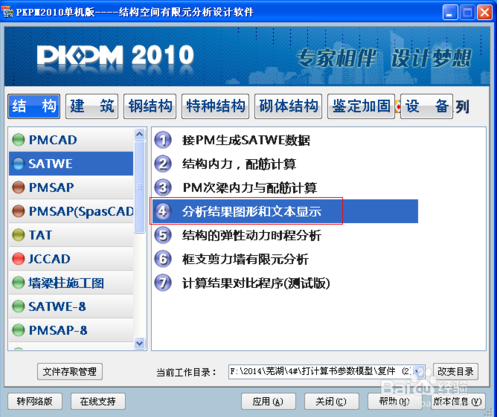499x417 pixels.
Task: Click module list scrollbar down arrow
Action: (140, 343)
